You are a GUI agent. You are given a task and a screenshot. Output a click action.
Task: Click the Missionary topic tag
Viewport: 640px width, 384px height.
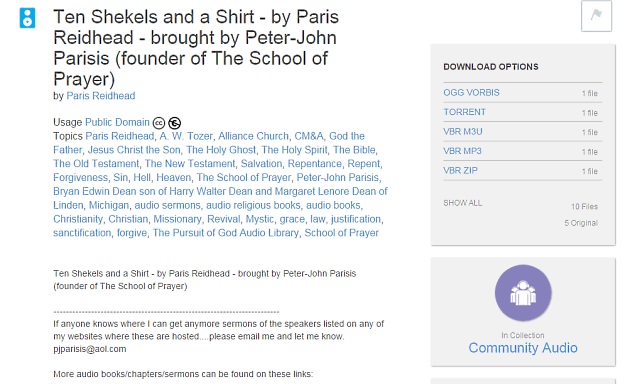[x=177, y=219]
